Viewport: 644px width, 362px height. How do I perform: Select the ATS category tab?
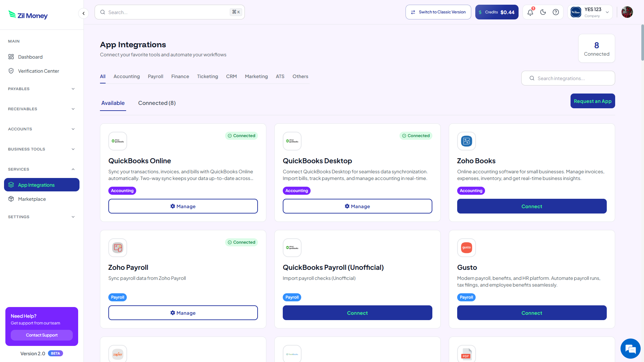(x=280, y=76)
